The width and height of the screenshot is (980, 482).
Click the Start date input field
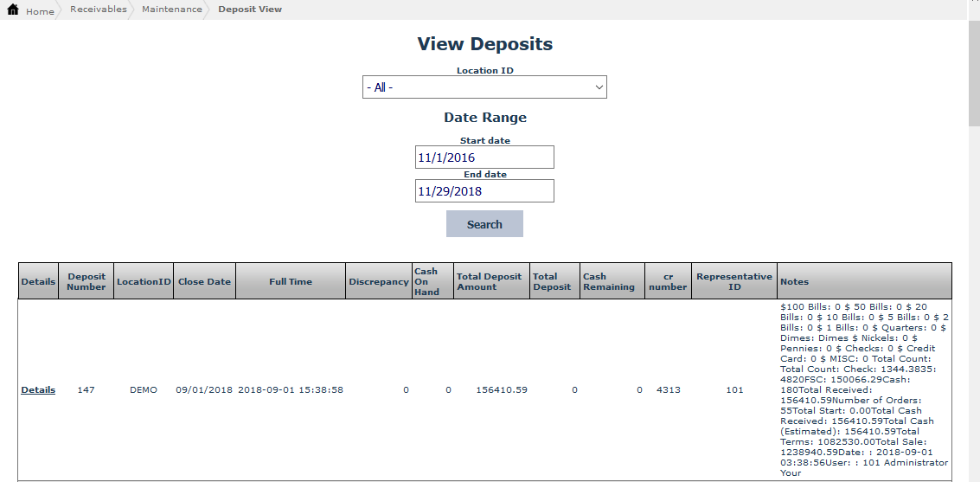(x=484, y=157)
